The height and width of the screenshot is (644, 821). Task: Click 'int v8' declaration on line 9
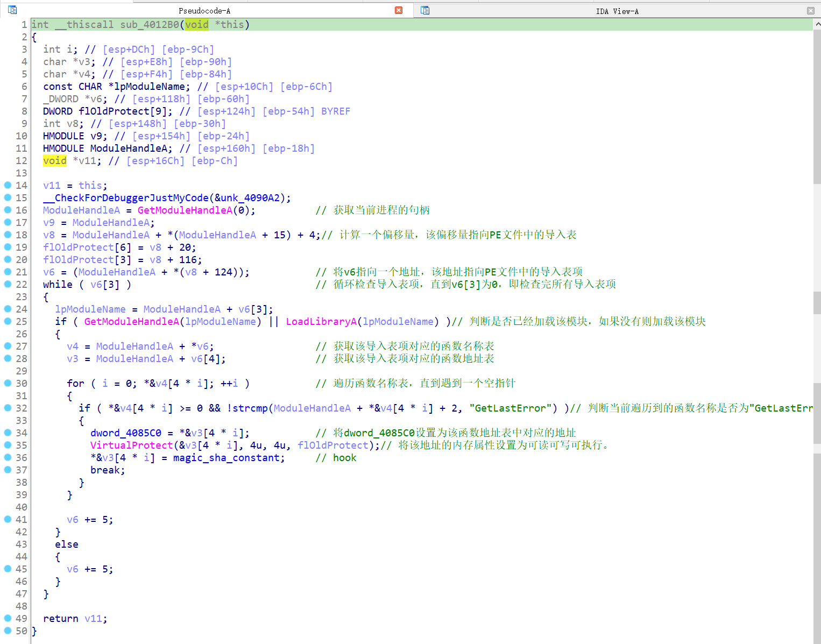63,123
